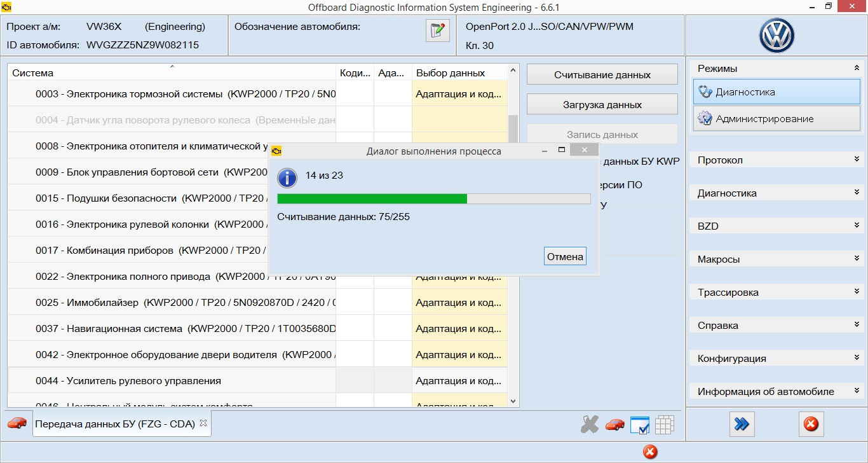Click the data reading progress bar
This screenshot has width=868, height=463.
[434, 198]
